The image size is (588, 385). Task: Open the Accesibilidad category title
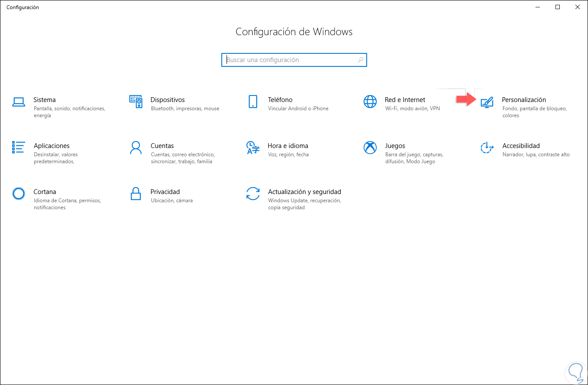pyautogui.click(x=521, y=146)
